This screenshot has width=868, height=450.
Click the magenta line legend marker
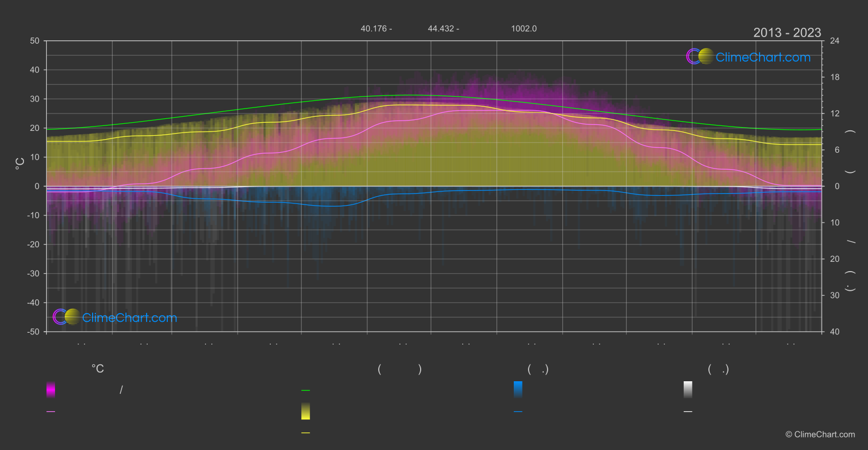51,412
